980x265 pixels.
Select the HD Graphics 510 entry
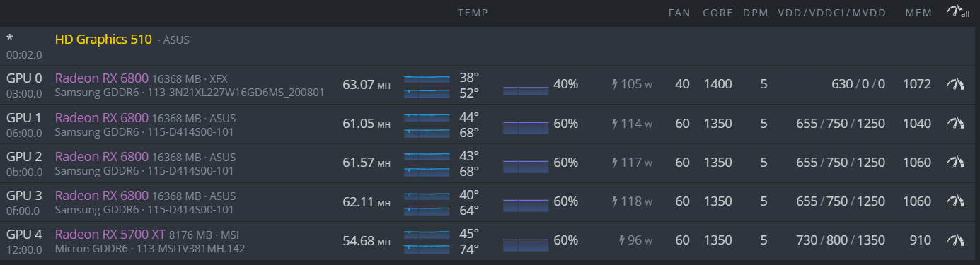point(103,40)
